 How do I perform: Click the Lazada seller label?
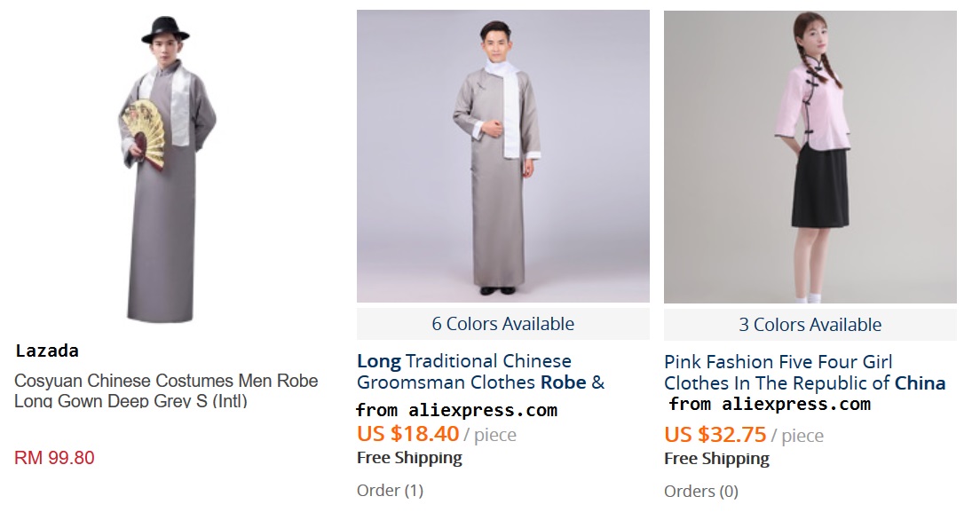click(x=48, y=351)
